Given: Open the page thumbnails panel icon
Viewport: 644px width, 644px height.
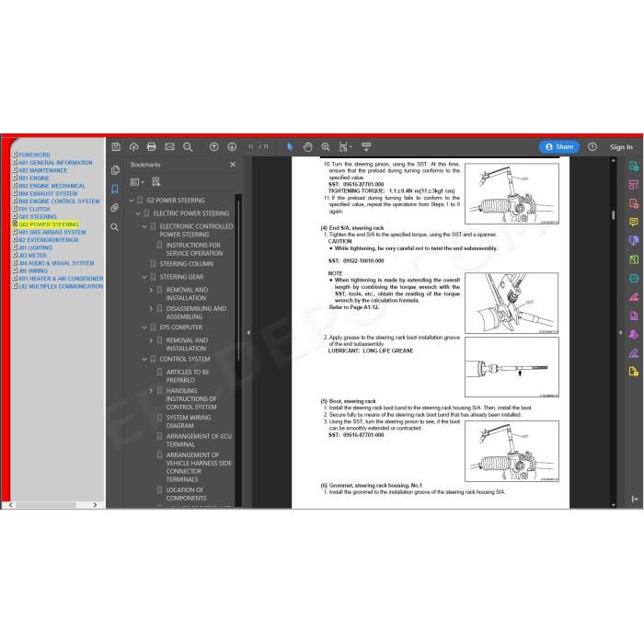Looking at the screenshot, I should tap(115, 170).
